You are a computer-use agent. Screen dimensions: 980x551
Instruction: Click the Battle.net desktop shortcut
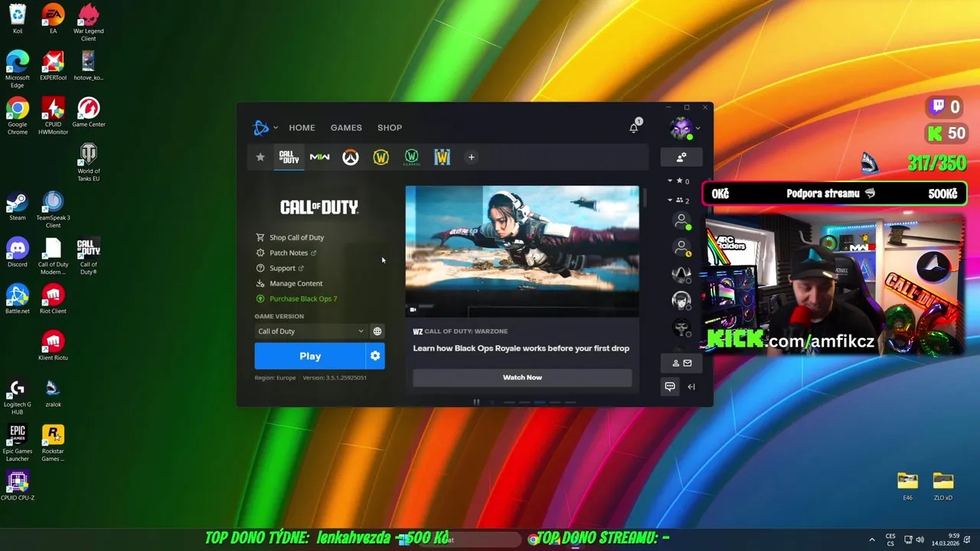coord(18,298)
